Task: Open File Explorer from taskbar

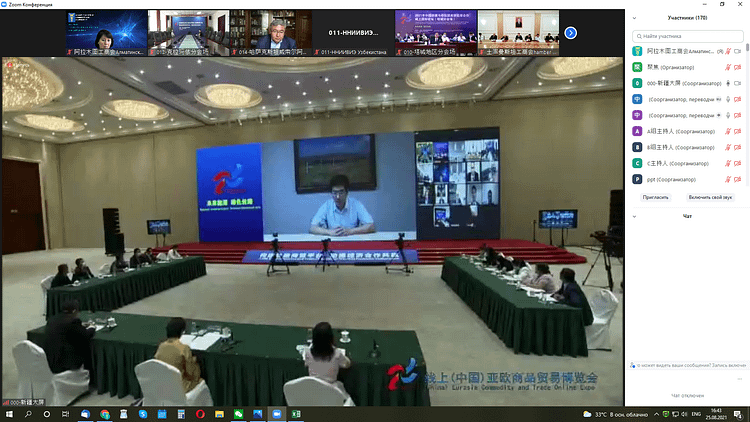Action: [x=220, y=414]
